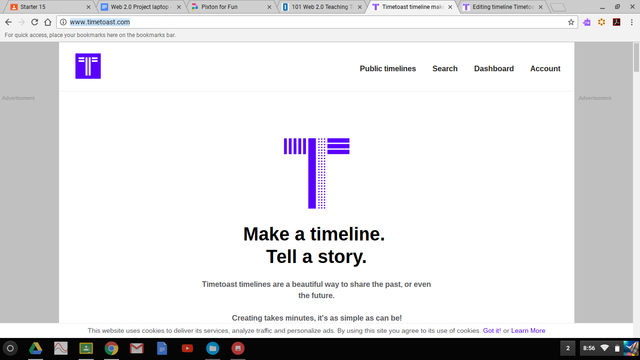Click the Timetoast logo in the header
Screen dimensions: 640x360
click(88, 66)
